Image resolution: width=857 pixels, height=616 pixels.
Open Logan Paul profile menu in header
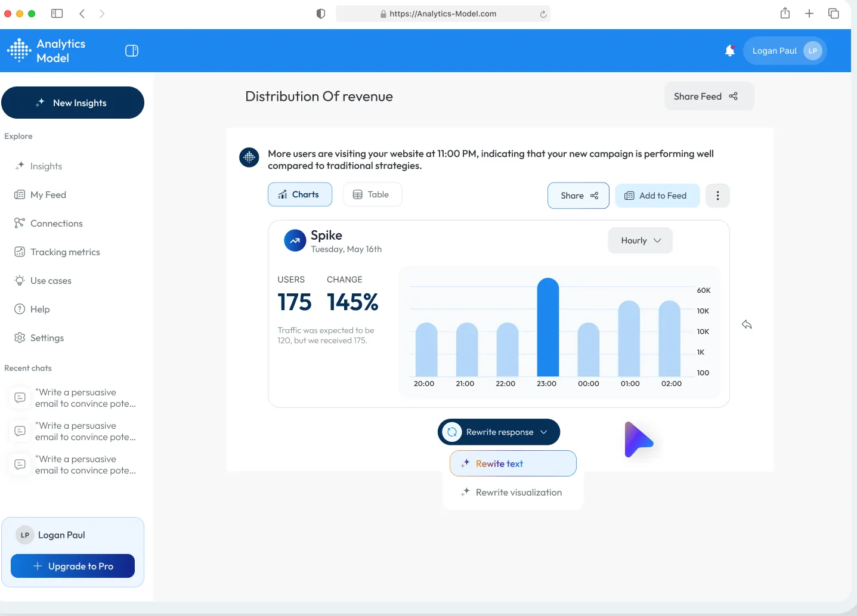[x=785, y=51]
